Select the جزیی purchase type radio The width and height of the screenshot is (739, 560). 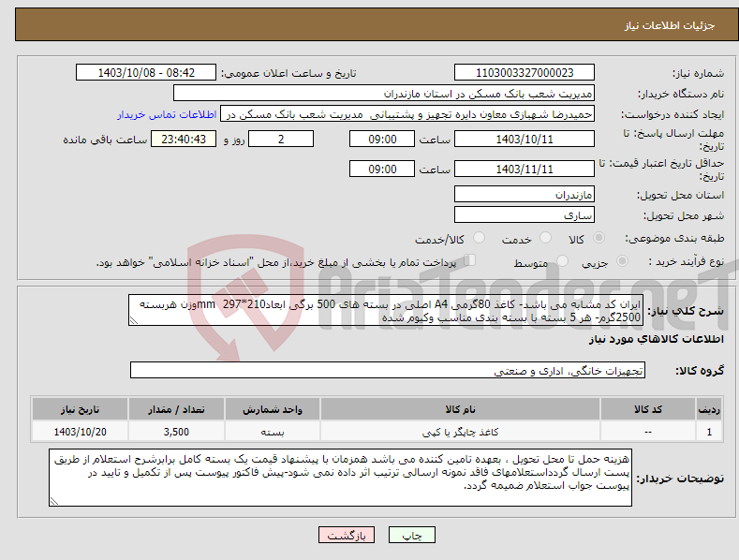click(x=622, y=260)
